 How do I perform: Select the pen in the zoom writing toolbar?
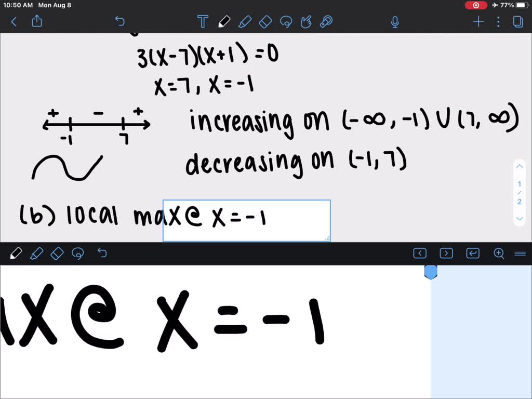pyautogui.click(x=16, y=253)
